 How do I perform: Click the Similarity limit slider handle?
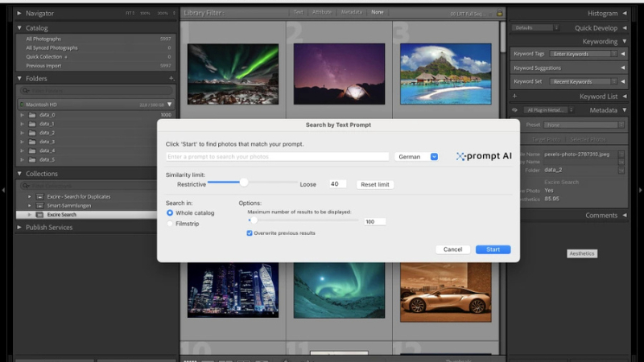(244, 183)
